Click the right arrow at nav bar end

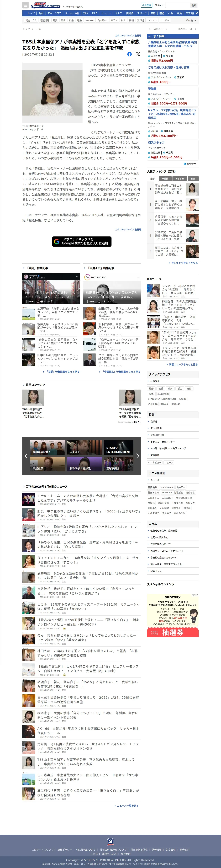coord(197,13)
